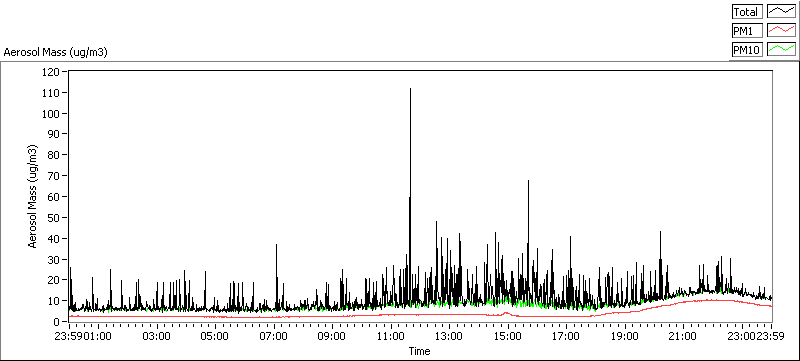Select the Time x-axis label
The width and height of the screenshot is (800, 361).
pos(419,351)
